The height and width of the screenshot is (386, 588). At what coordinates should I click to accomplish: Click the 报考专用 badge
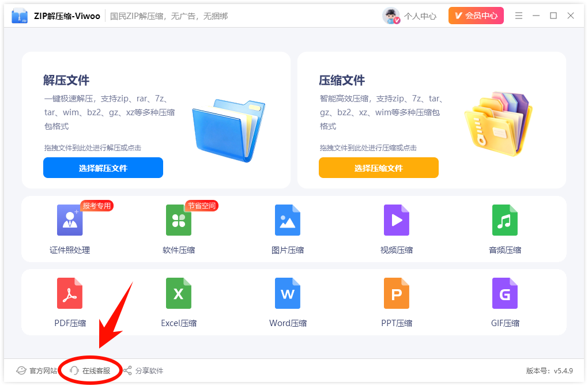(x=97, y=206)
